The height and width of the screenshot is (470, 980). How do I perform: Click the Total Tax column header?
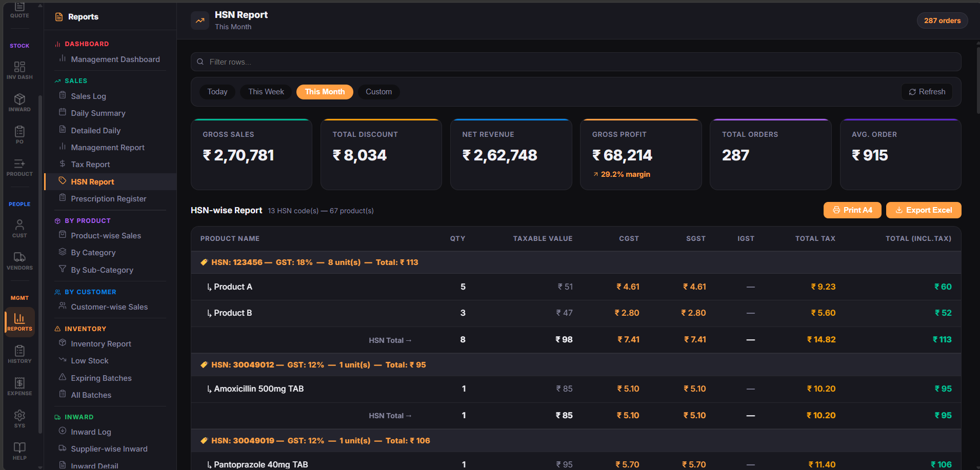coord(815,239)
